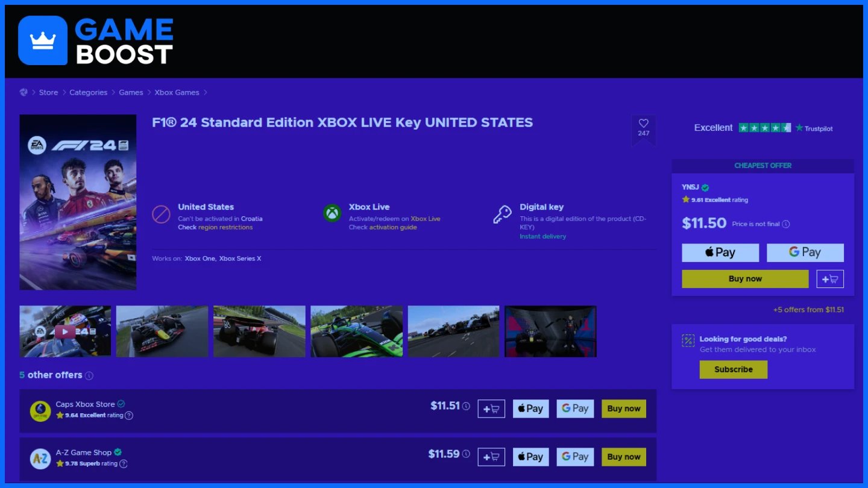Open help icon beside A-Z Game Shop rating
The image size is (868, 488).
point(124,464)
